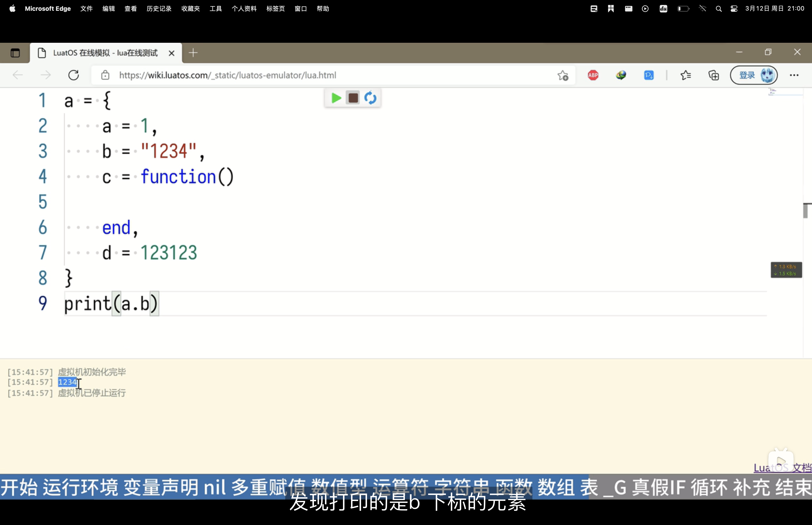This screenshot has width=812, height=525.
Task: Click the 变量声明 chapter in progress bar
Action: 161,487
